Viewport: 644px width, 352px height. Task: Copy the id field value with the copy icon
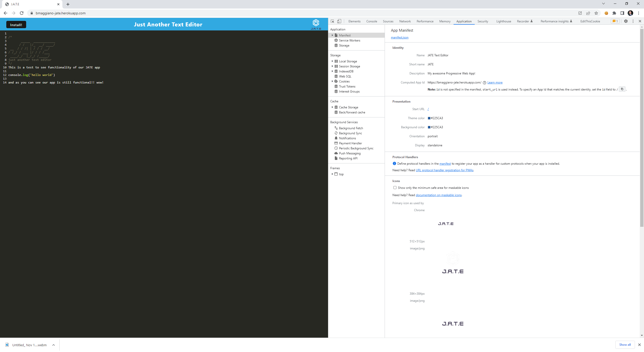point(622,89)
